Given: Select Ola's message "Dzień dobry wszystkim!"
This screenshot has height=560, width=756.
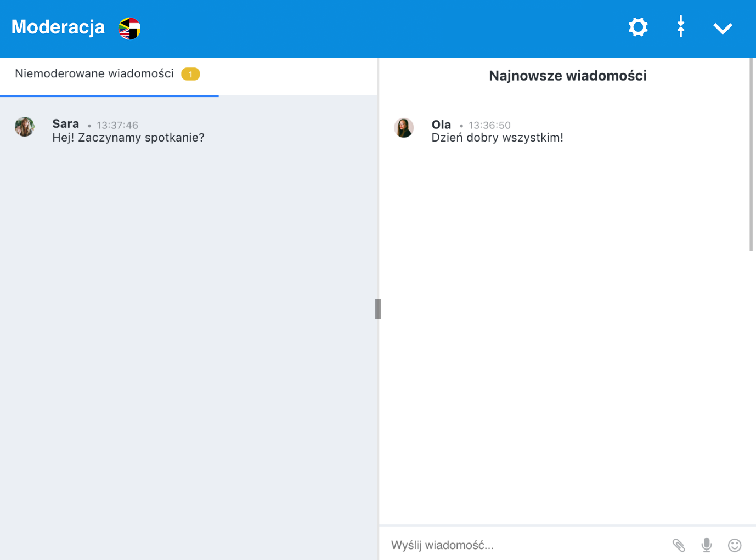Looking at the screenshot, I should [497, 138].
